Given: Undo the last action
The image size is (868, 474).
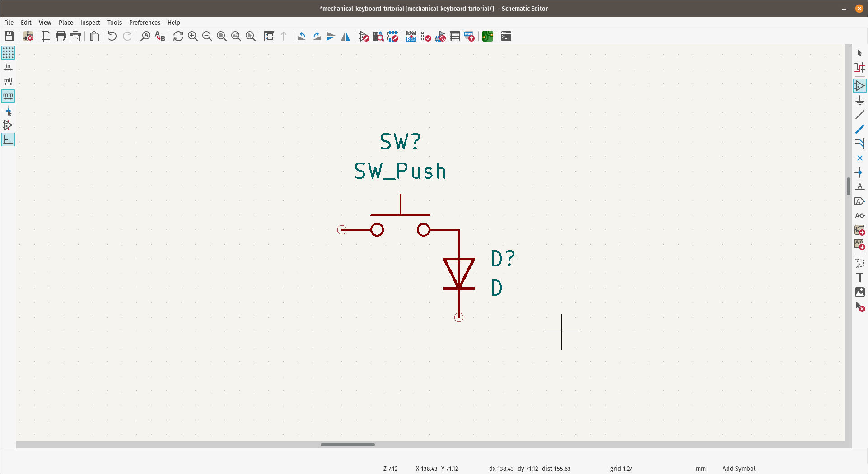Looking at the screenshot, I should pyautogui.click(x=112, y=36).
